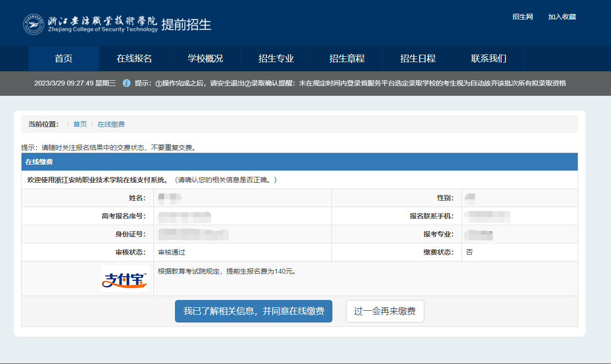Click the college emblem logo in header
The image size is (611, 364).
point(33,24)
